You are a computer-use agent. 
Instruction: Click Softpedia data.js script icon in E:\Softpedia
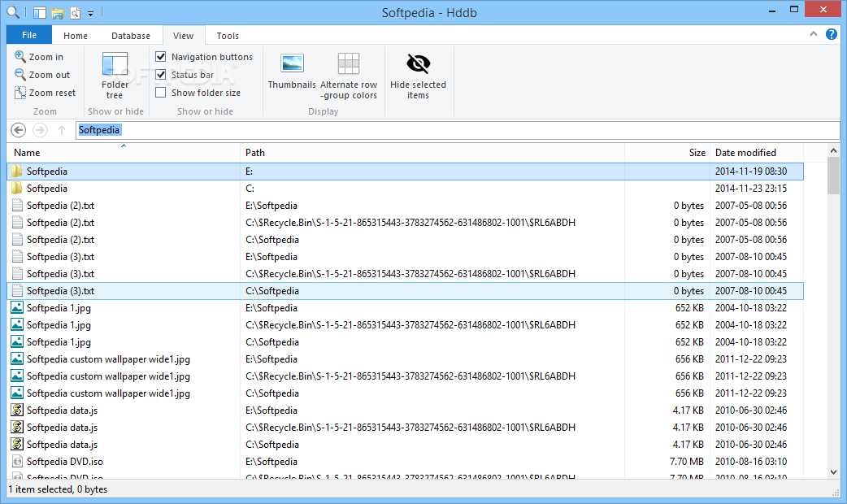17,410
